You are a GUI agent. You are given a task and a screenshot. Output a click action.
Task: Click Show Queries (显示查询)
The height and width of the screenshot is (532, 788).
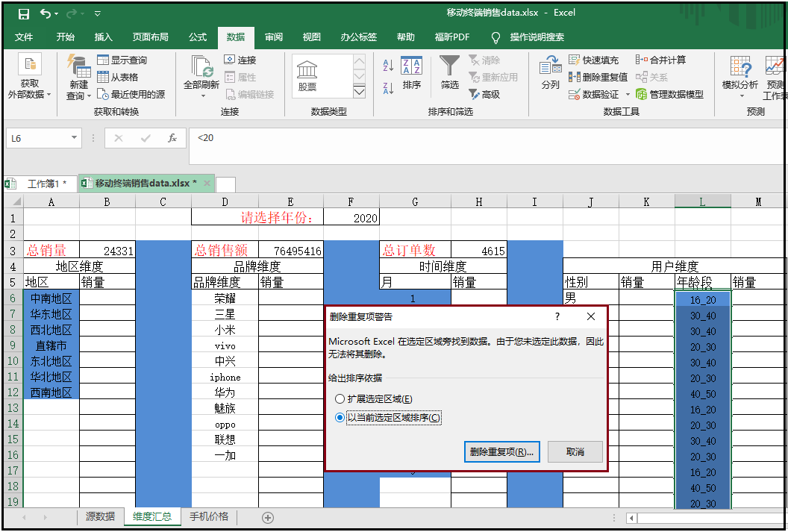pos(122,60)
